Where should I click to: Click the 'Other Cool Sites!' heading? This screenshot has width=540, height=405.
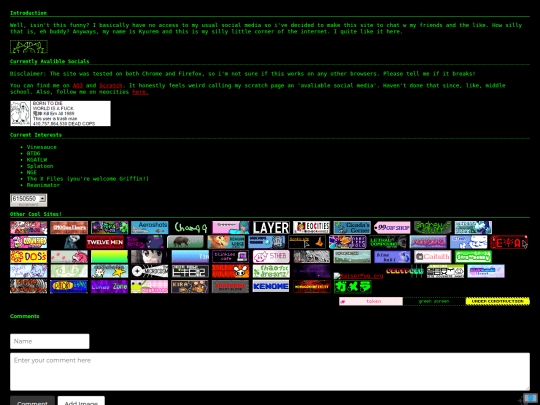pyautogui.click(x=36, y=214)
